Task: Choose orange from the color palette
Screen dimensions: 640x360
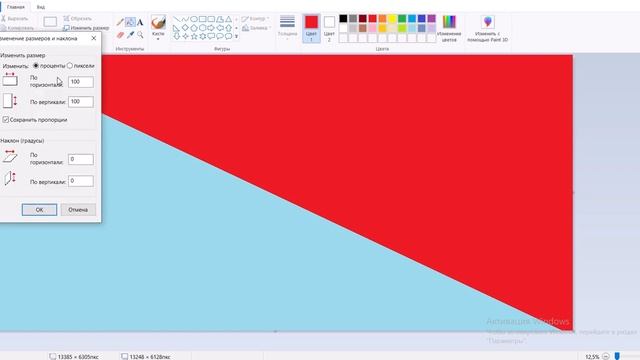Action: tap(382, 18)
